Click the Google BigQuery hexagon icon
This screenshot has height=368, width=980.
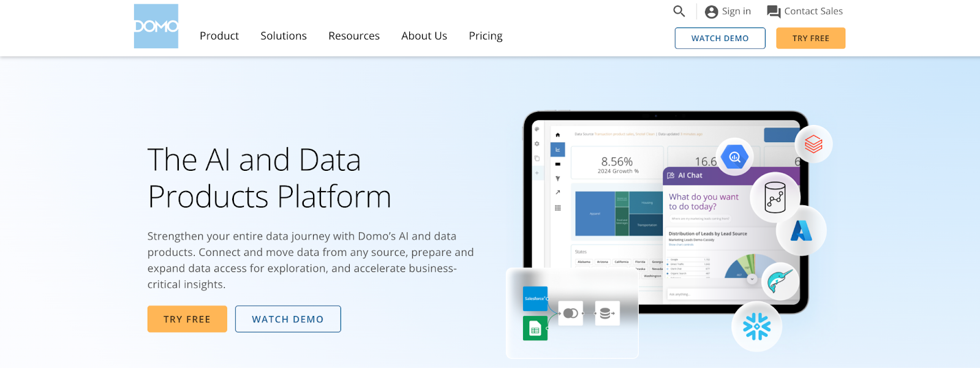(734, 157)
